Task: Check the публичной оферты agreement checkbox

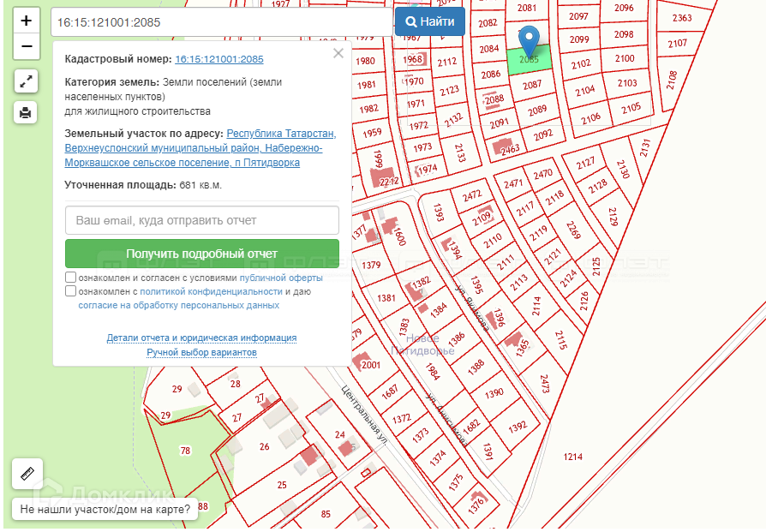Action: pyautogui.click(x=70, y=278)
